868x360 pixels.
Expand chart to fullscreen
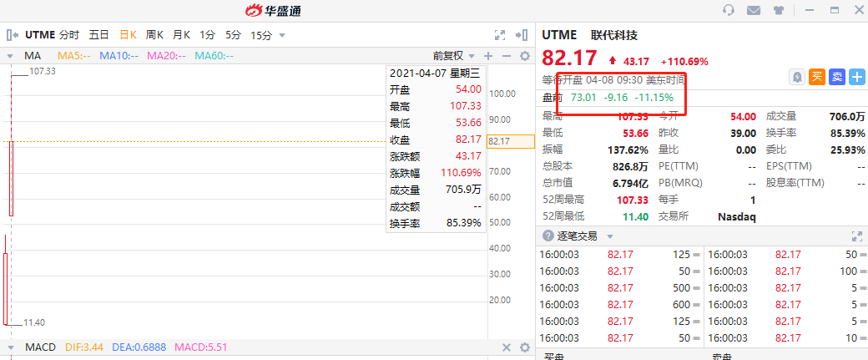[500, 35]
